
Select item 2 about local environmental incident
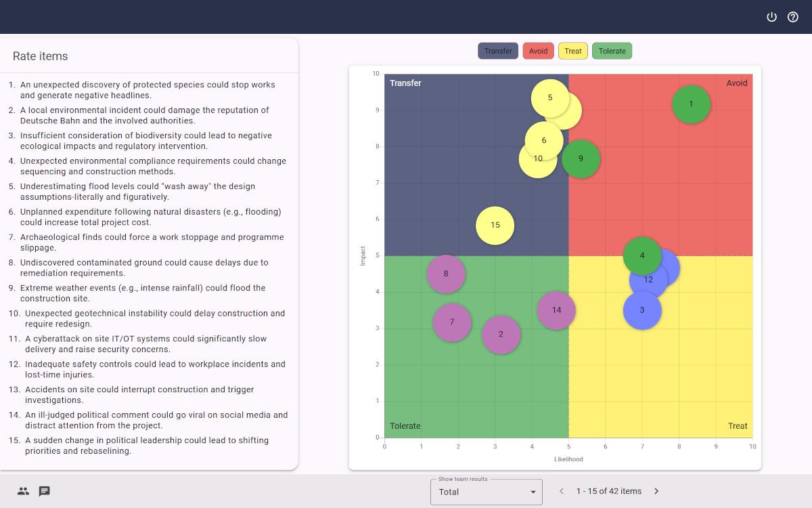[x=149, y=115]
